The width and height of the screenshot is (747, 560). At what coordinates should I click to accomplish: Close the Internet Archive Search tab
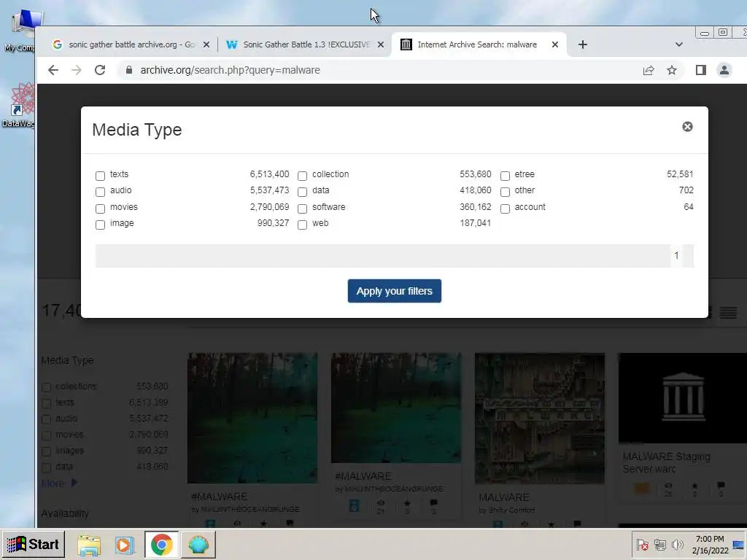555,44
